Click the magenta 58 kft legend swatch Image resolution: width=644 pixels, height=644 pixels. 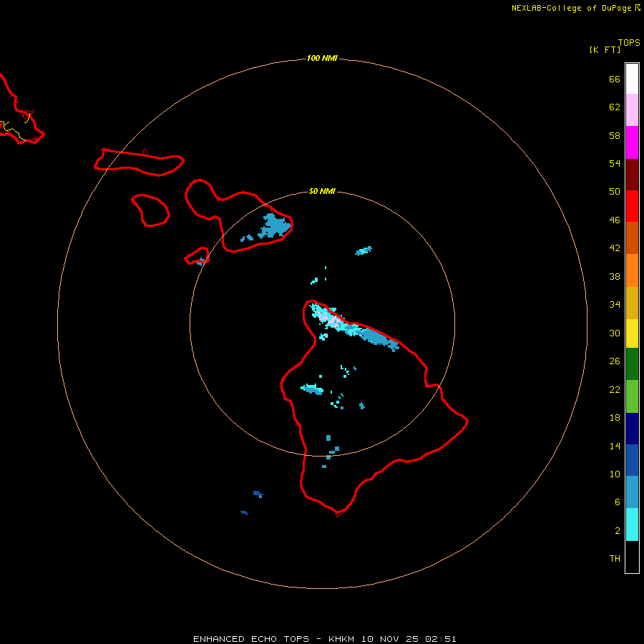[x=632, y=142]
